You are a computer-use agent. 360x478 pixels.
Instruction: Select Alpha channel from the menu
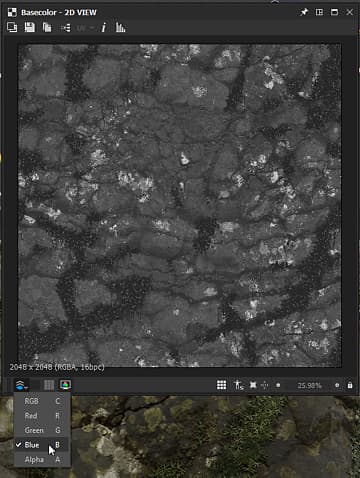42,460
